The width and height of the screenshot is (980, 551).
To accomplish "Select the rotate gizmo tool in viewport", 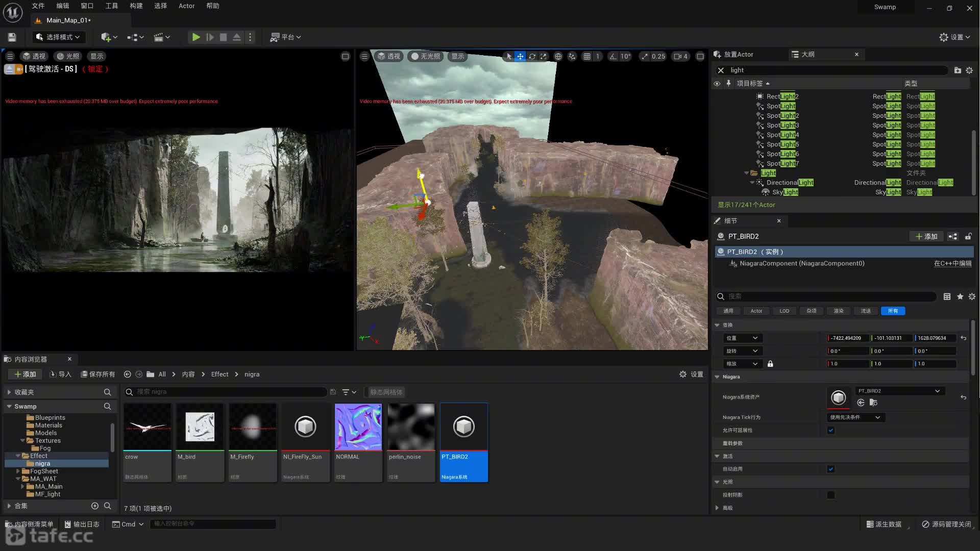I will pyautogui.click(x=532, y=57).
